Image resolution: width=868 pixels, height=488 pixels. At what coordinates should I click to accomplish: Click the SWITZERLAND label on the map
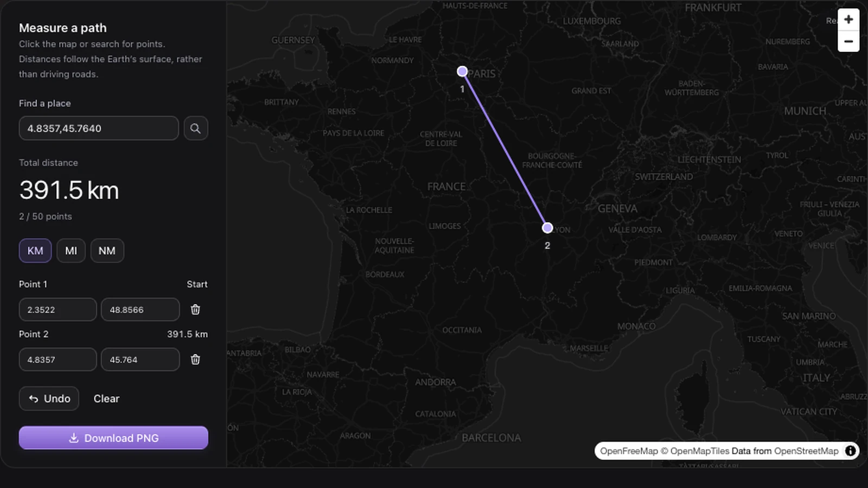[x=663, y=177]
